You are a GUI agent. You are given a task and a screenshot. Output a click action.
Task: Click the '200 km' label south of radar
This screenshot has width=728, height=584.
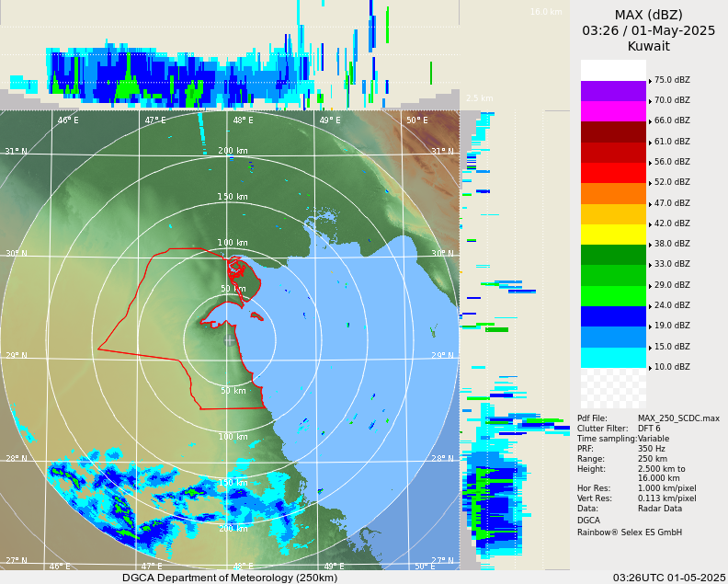point(233,529)
